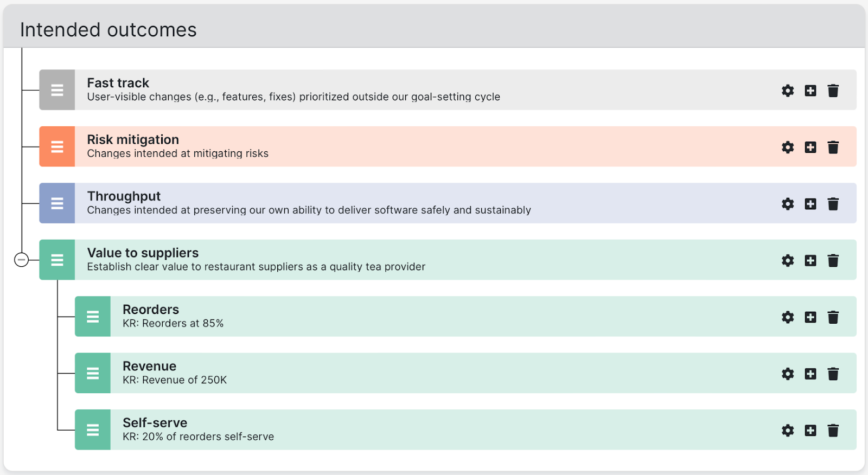Click text 'KR: Reorders at 85%'
The height and width of the screenshot is (475, 868).
pos(173,324)
